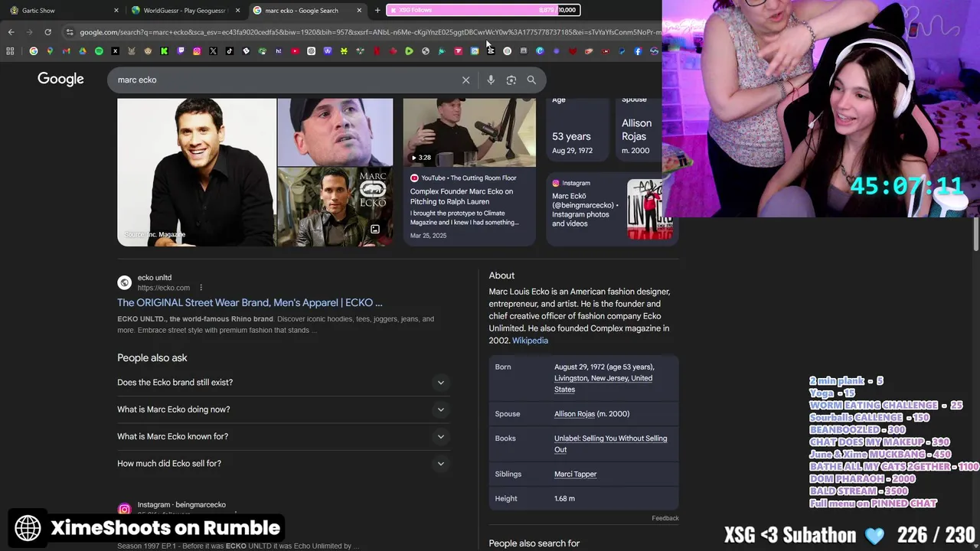Open the TikTok bookmark
Screen dimensions: 980x551
pos(230,51)
